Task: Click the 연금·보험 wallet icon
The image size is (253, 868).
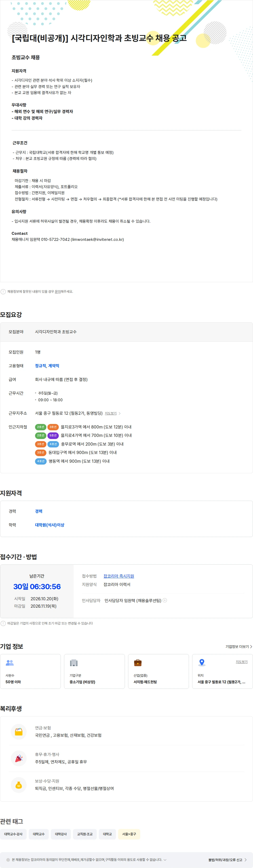Action: click(19, 732)
